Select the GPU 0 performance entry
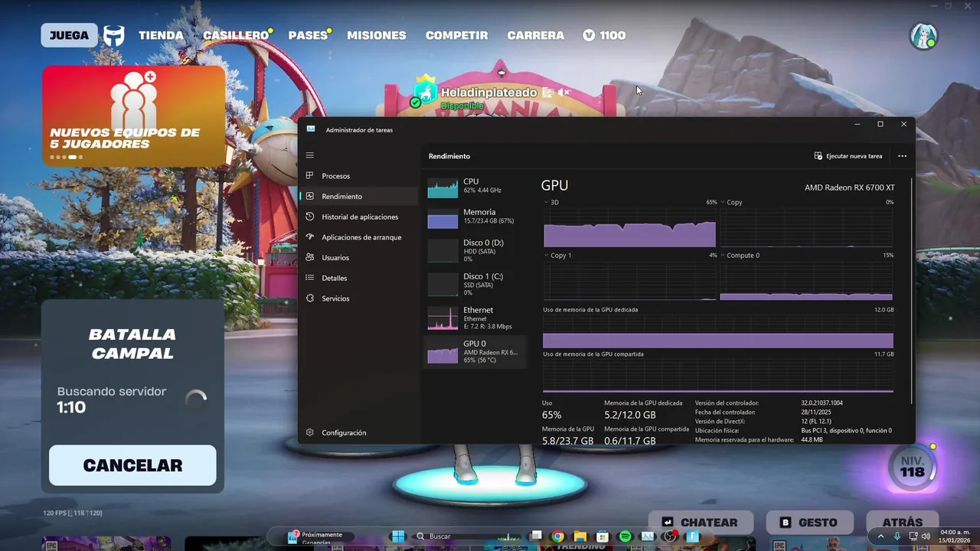Image resolution: width=980 pixels, height=551 pixels. tap(475, 352)
